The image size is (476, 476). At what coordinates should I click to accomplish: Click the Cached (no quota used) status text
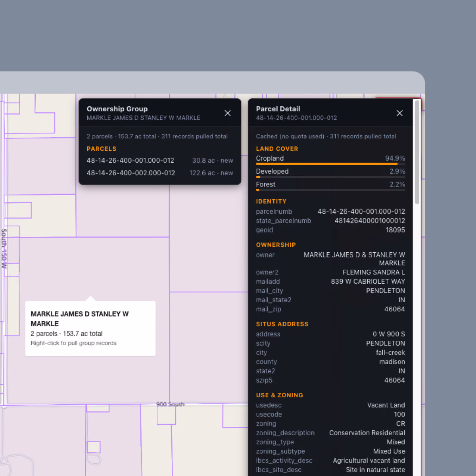click(290, 136)
